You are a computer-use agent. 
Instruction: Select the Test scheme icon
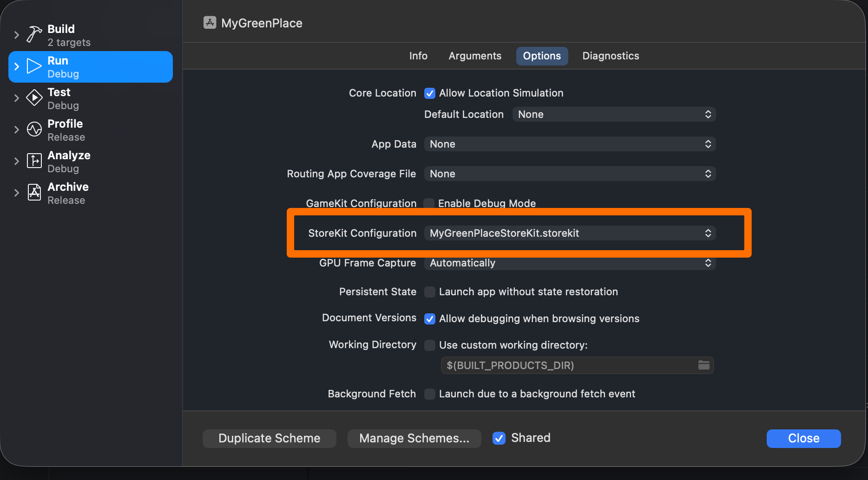point(33,97)
